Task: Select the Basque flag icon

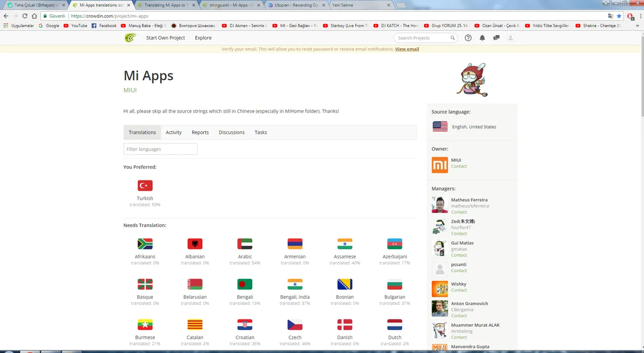Action: 145,284
